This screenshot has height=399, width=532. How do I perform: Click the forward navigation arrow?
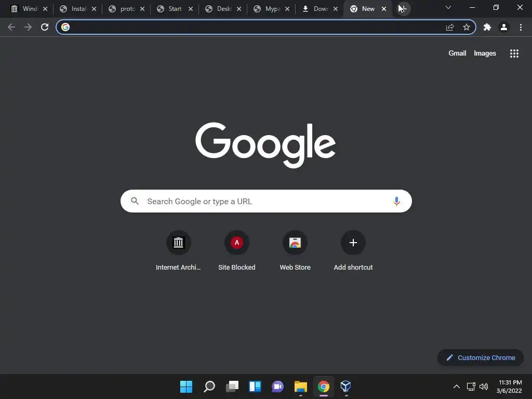(x=28, y=27)
